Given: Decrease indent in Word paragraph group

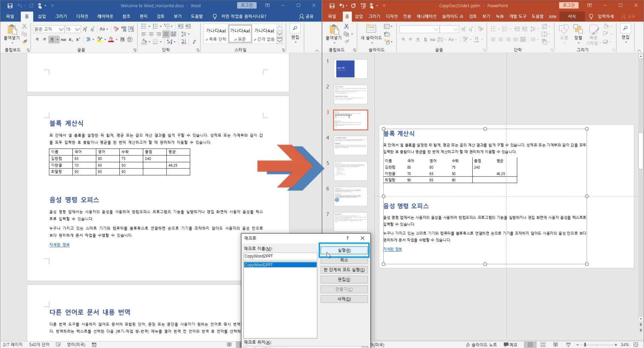Looking at the screenshot, I should click(180, 26).
